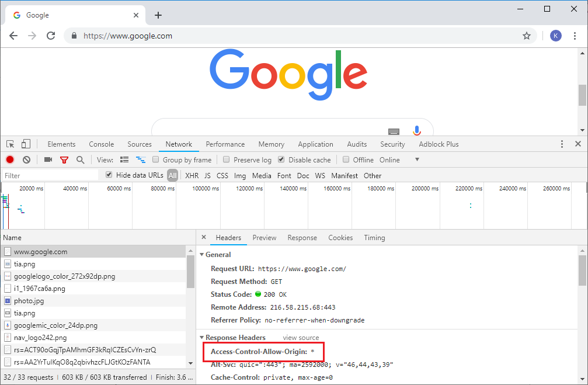
Task: Close the DevTools panel
Action: [x=578, y=144]
